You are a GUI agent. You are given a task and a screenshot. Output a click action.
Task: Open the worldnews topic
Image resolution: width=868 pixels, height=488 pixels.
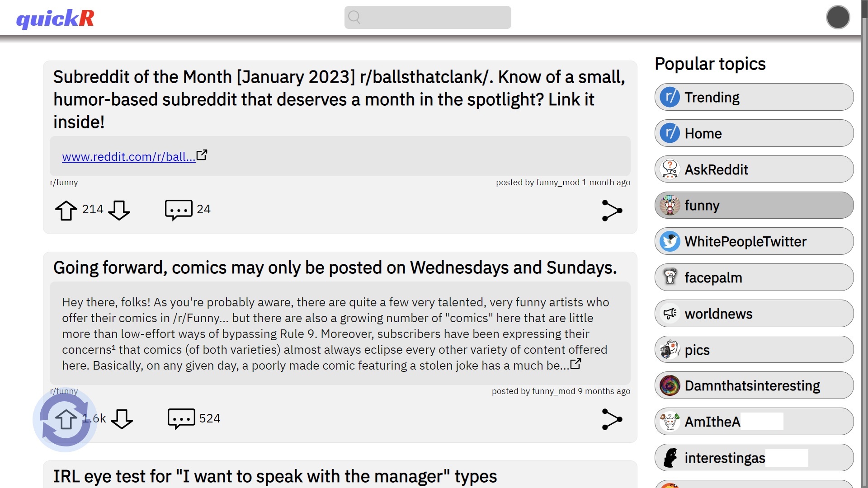[754, 314]
